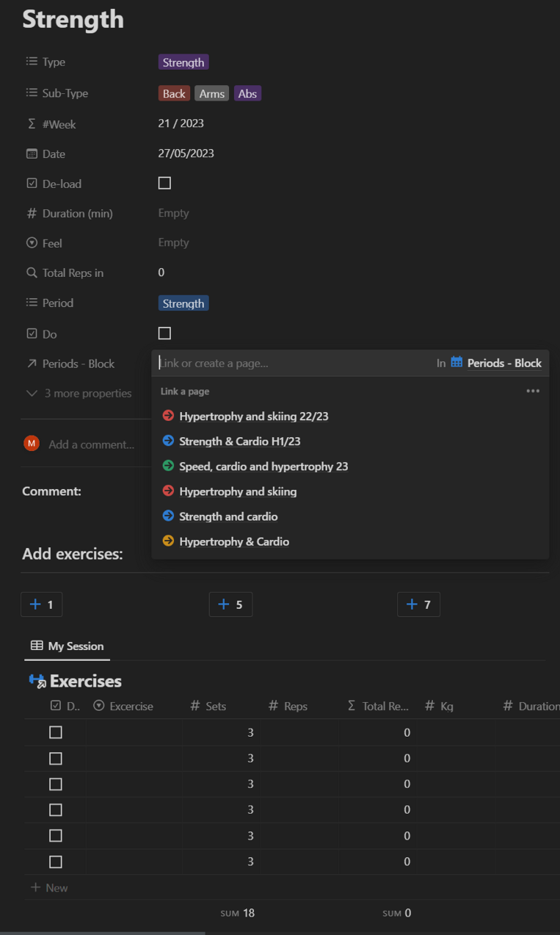Click the list icon beside the Type property
Image resolution: width=560 pixels, height=935 pixels.
(x=29, y=62)
